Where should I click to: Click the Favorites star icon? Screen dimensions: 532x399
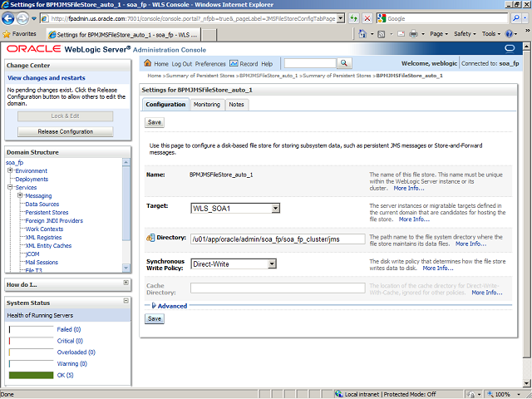(x=7, y=34)
